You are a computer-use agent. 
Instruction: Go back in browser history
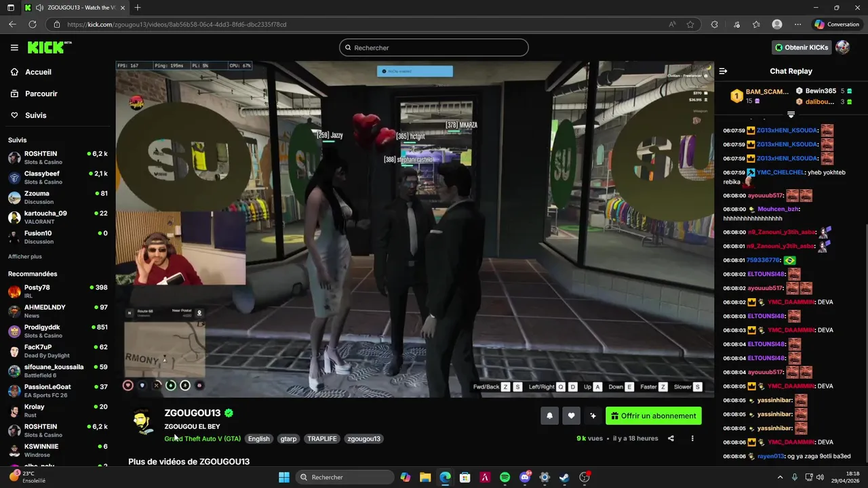[12, 24]
